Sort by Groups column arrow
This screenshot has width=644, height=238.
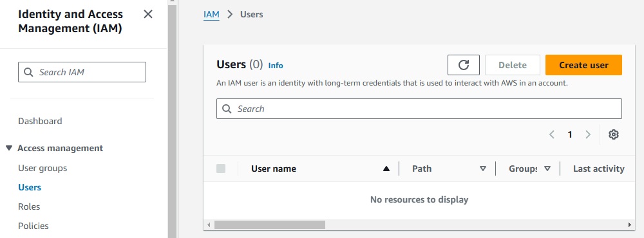coord(547,169)
